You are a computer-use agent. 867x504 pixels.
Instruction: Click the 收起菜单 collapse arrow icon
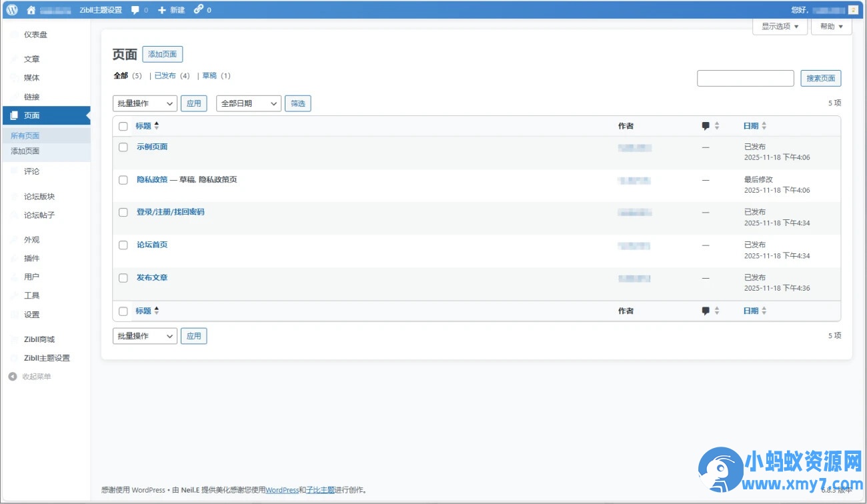click(13, 377)
